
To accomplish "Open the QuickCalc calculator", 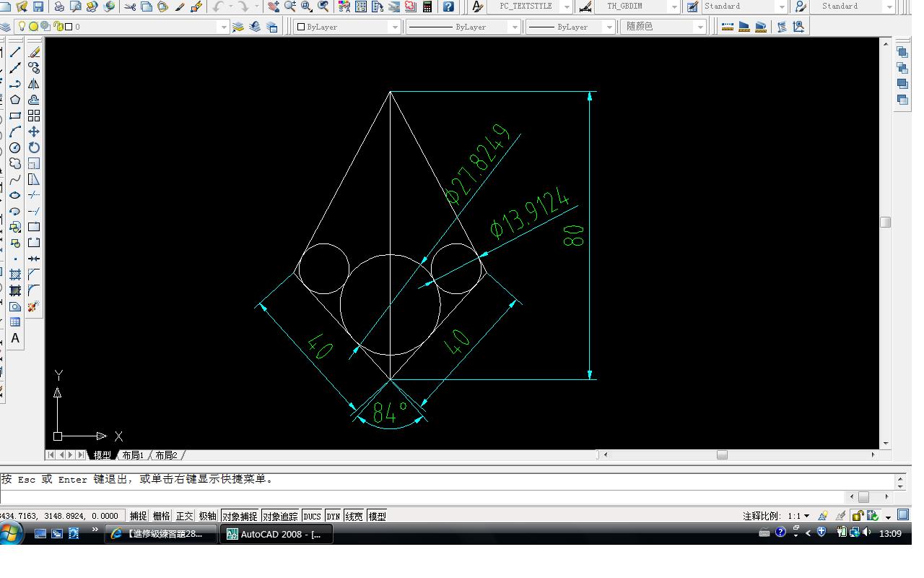I will [427, 7].
